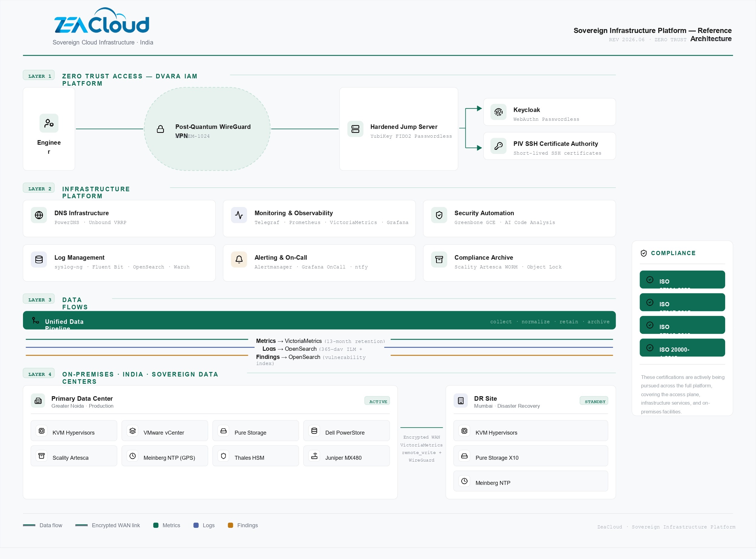Click the Primary Data Center building icon
The height and width of the screenshot is (559, 756).
38,401
